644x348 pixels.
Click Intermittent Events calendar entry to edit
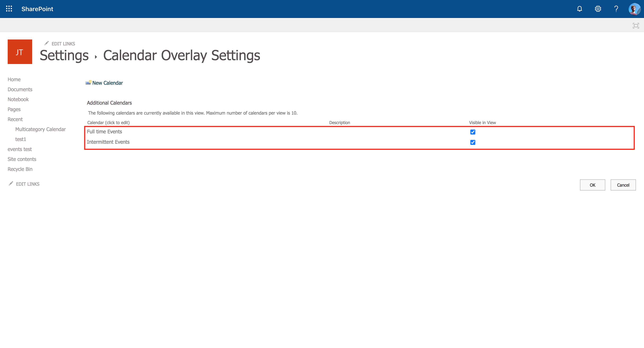pyautogui.click(x=108, y=141)
